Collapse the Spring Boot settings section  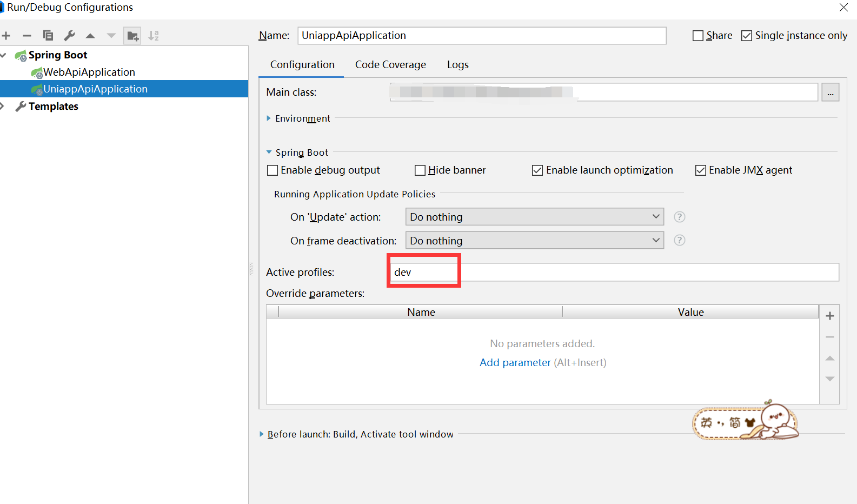coord(269,152)
